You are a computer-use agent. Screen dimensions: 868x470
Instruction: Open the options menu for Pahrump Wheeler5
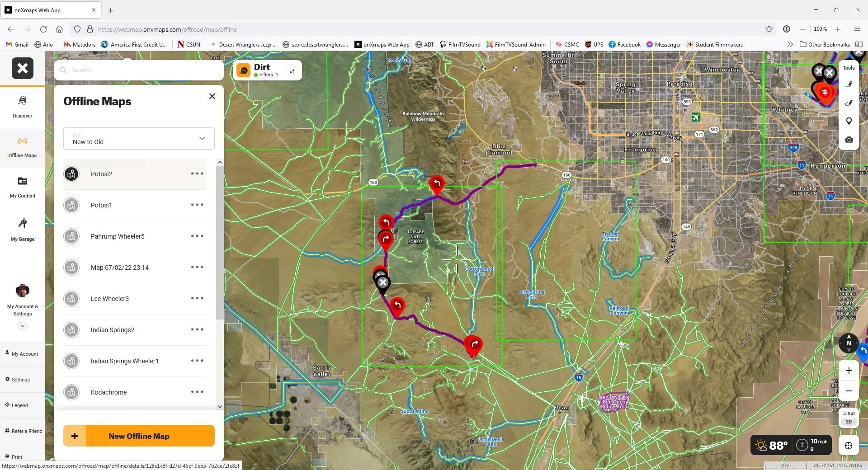[x=197, y=236]
